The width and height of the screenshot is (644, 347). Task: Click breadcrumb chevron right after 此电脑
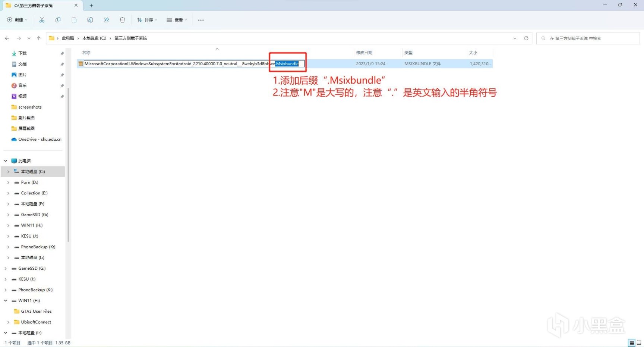[78, 38]
